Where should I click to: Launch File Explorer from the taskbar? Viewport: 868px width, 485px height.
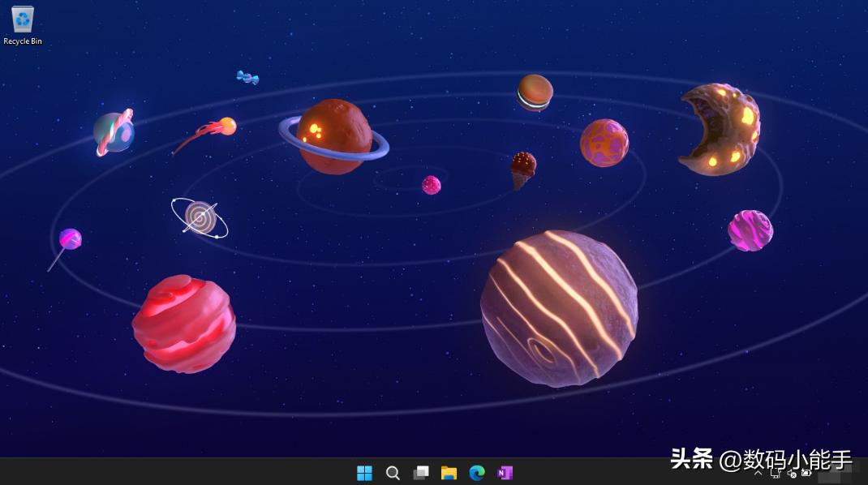pos(449,473)
